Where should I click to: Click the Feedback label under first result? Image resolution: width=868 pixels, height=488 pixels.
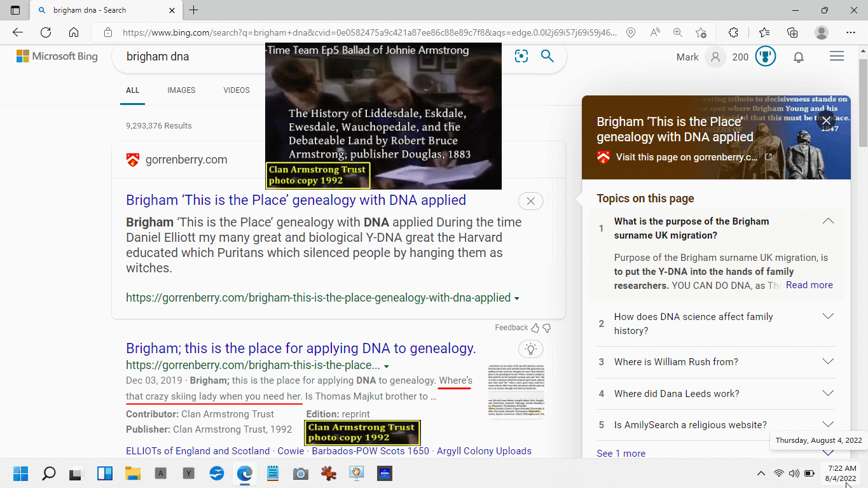511,328
